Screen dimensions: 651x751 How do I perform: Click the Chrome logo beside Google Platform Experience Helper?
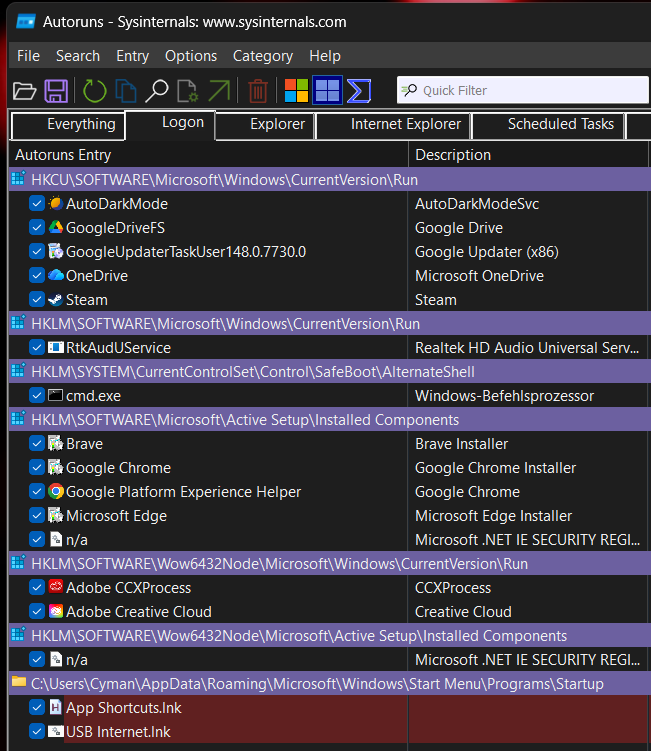tap(56, 491)
